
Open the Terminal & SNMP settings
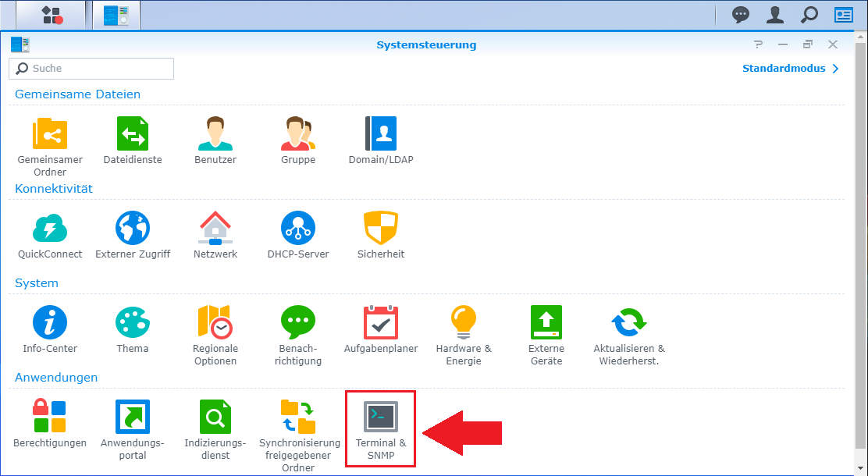[381, 417]
